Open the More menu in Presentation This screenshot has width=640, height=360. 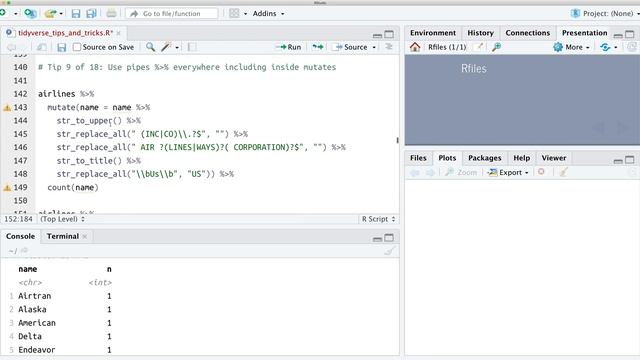tap(571, 47)
